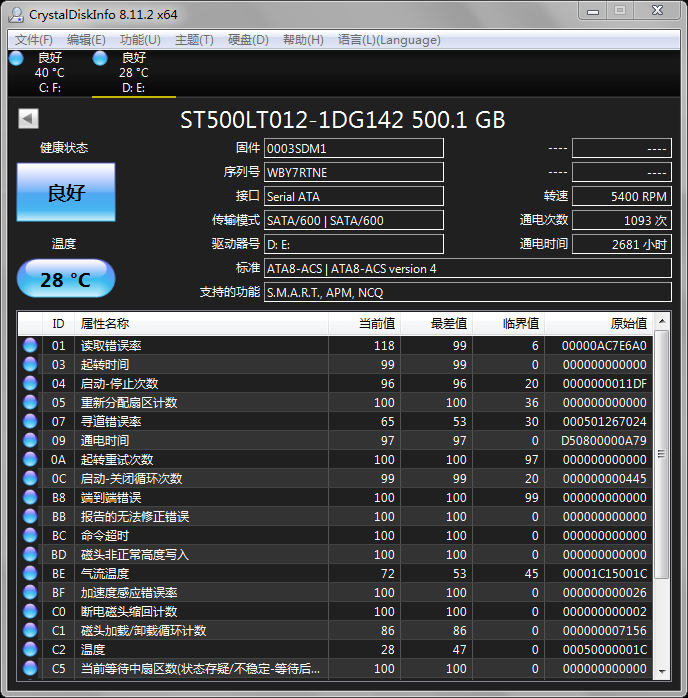Click the scrollbar up arrow of attribute list
Viewport: 688px width, 698px height.
tap(662, 321)
